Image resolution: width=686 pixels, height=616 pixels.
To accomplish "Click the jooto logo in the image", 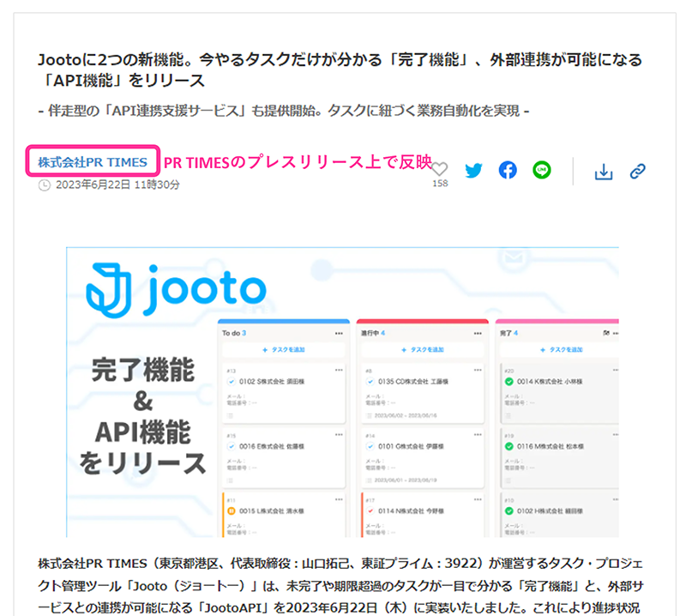I will [x=176, y=290].
